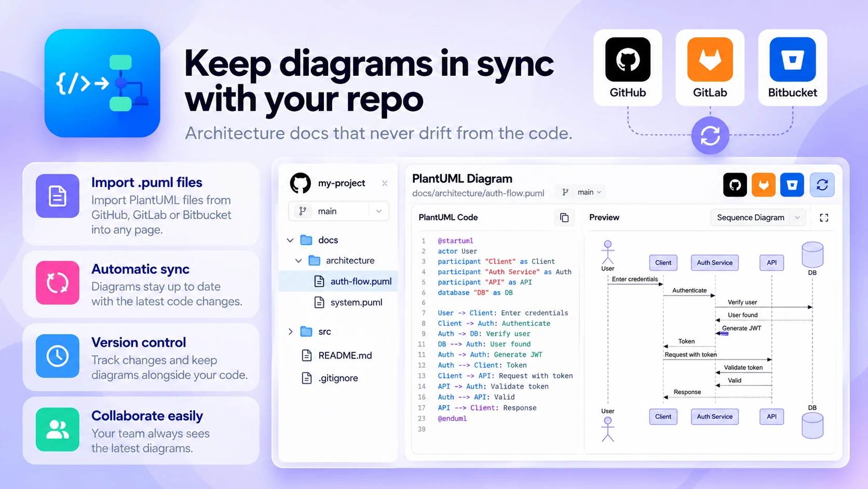Open the main branch dropdown in sidebar

point(338,211)
